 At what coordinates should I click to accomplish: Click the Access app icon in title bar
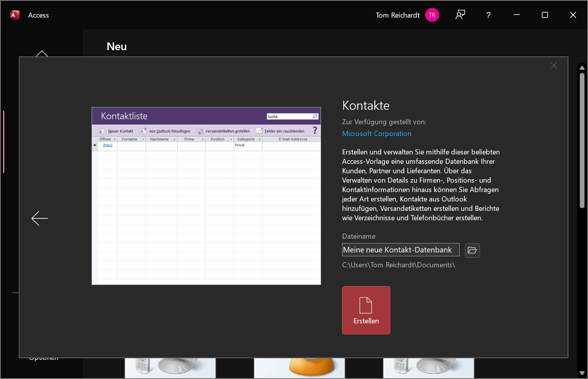click(x=15, y=15)
